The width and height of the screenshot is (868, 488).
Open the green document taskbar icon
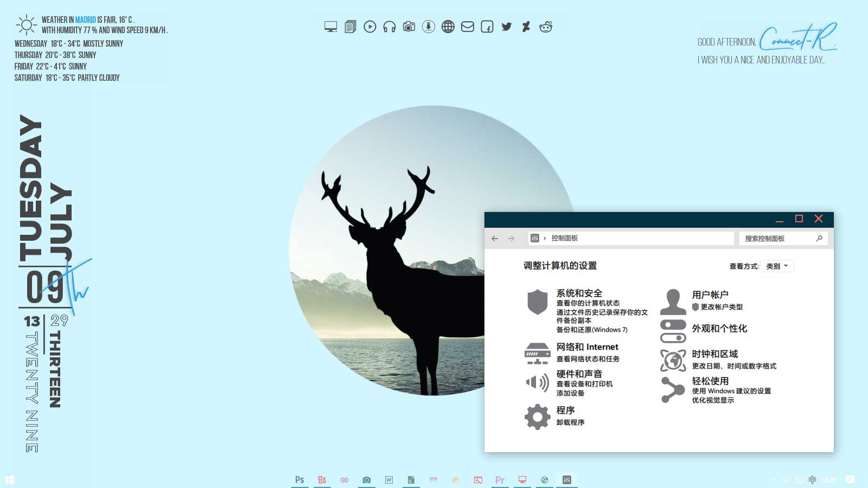(411, 480)
